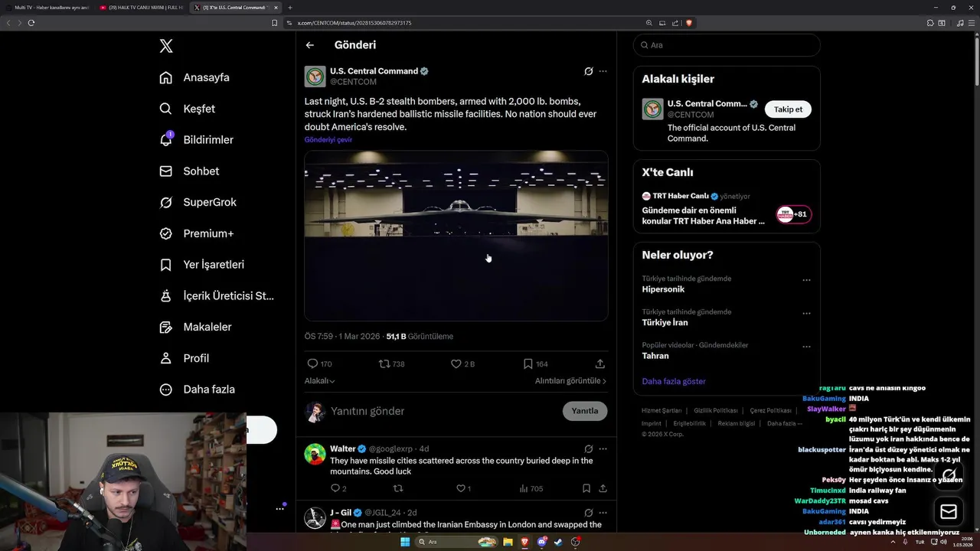Open Discord from taskbar
The width and height of the screenshot is (980, 551).
point(542,542)
